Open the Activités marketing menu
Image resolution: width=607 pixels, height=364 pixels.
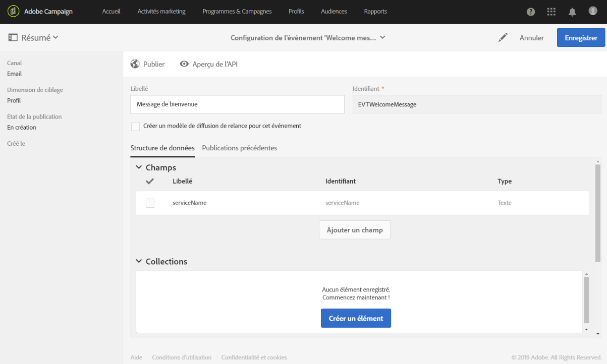coord(161,12)
